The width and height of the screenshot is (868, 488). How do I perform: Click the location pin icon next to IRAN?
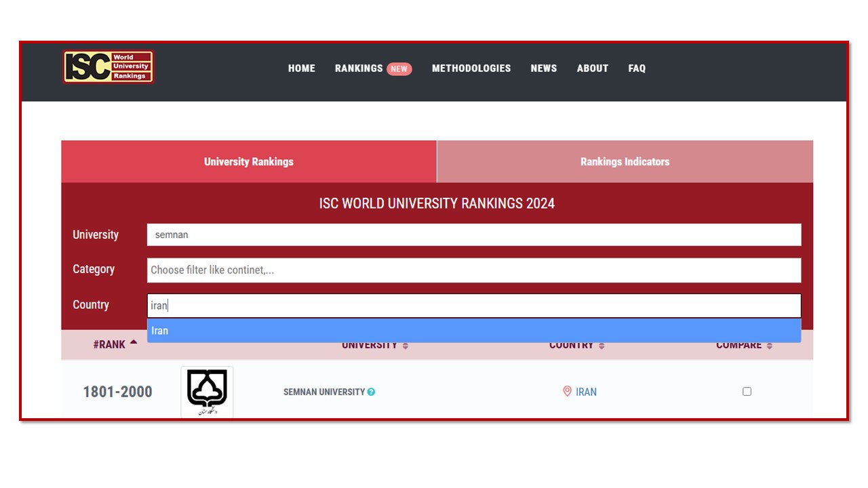(567, 391)
